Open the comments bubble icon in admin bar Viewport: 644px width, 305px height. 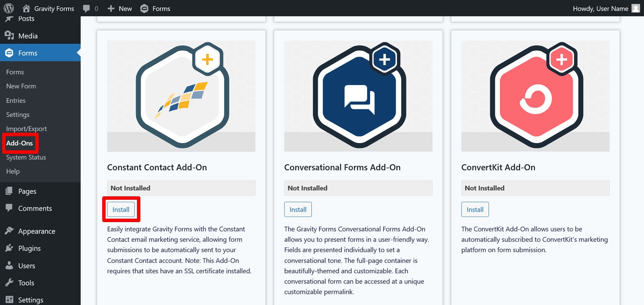[86, 9]
